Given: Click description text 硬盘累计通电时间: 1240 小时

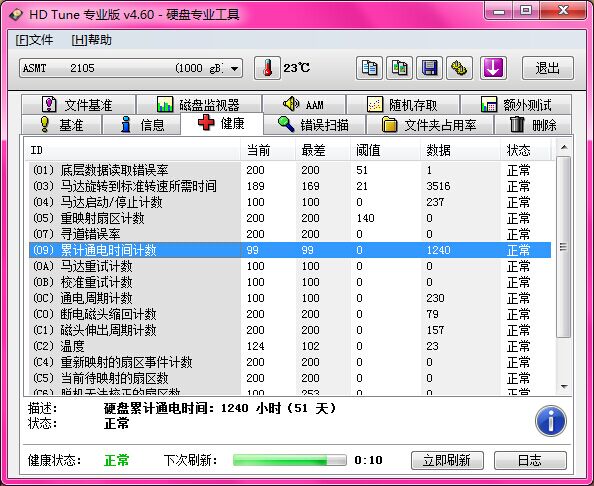Looking at the screenshot, I should point(193,408).
